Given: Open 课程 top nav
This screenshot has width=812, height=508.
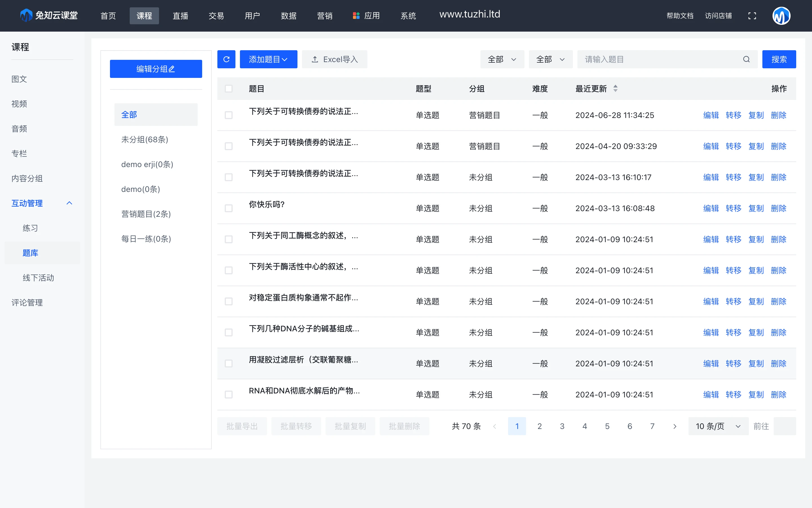Looking at the screenshot, I should point(144,16).
